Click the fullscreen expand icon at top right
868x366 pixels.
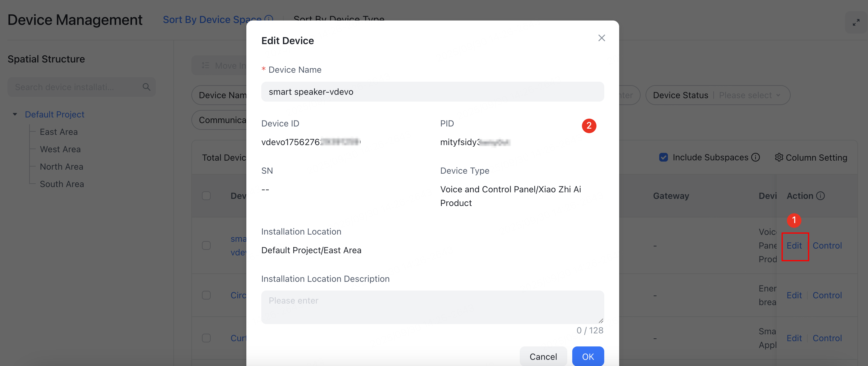(856, 22)
